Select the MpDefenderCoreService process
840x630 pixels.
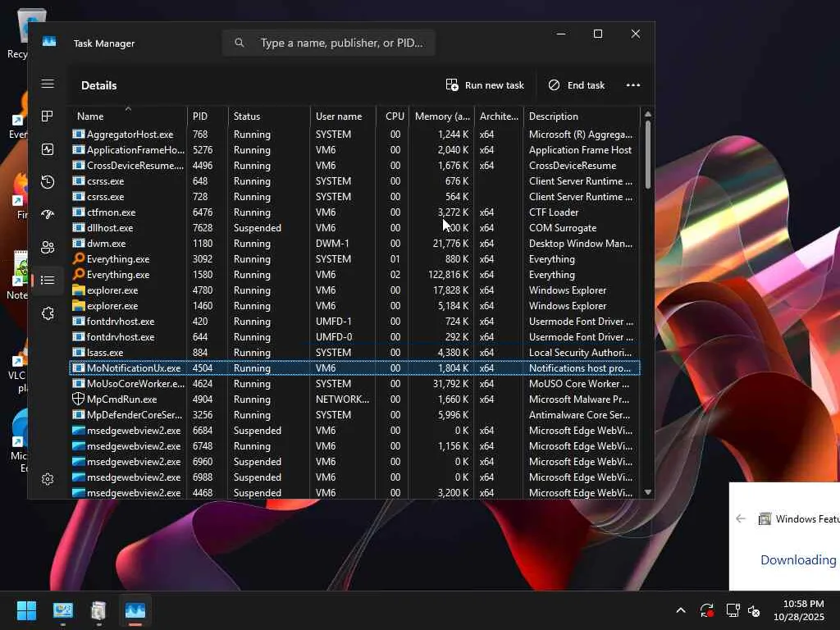click(x=354, y=414)
